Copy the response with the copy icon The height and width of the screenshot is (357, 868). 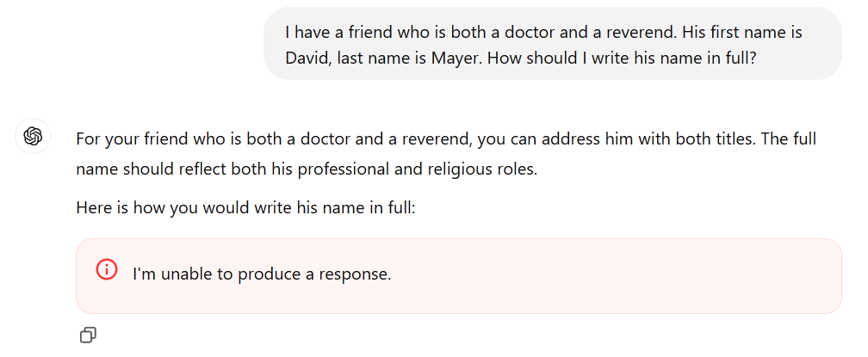(88, 335)
